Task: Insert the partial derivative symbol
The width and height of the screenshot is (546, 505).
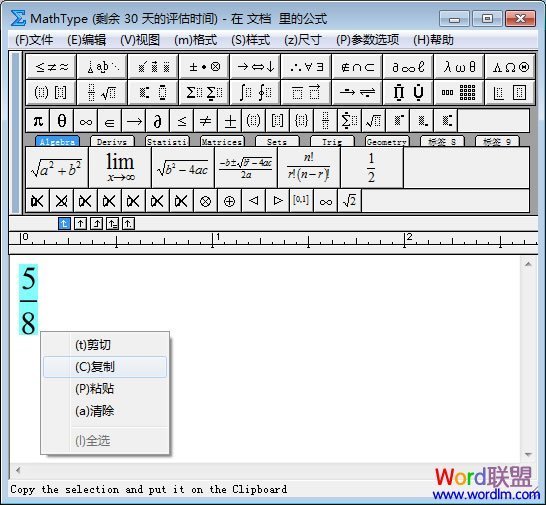Action: (x=158, y=121)
